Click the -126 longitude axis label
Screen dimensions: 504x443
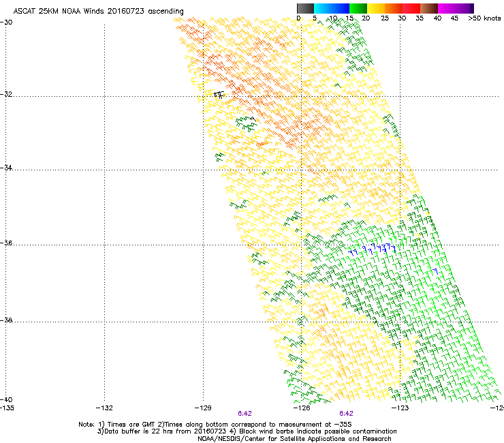click(x=302, y=408)
